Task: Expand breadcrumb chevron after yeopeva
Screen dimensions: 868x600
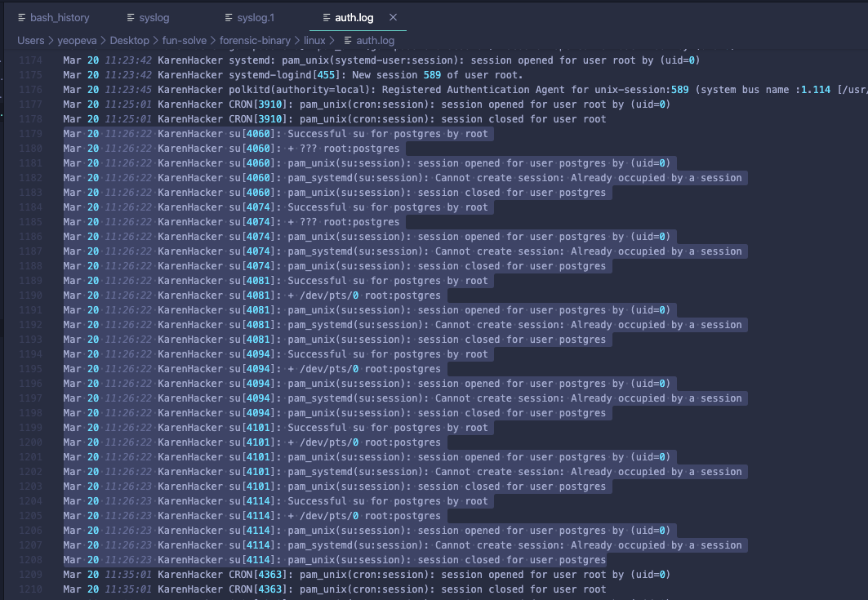Action: (104, 40)
